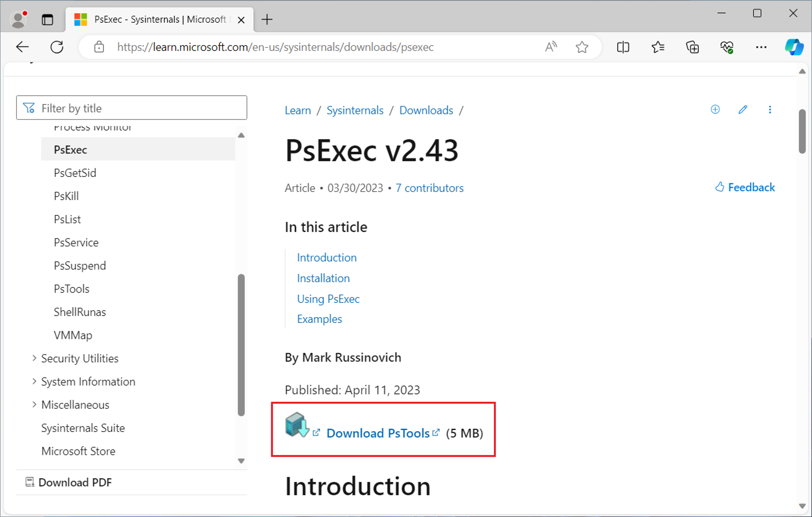Open split screen view

coord(623,47)
